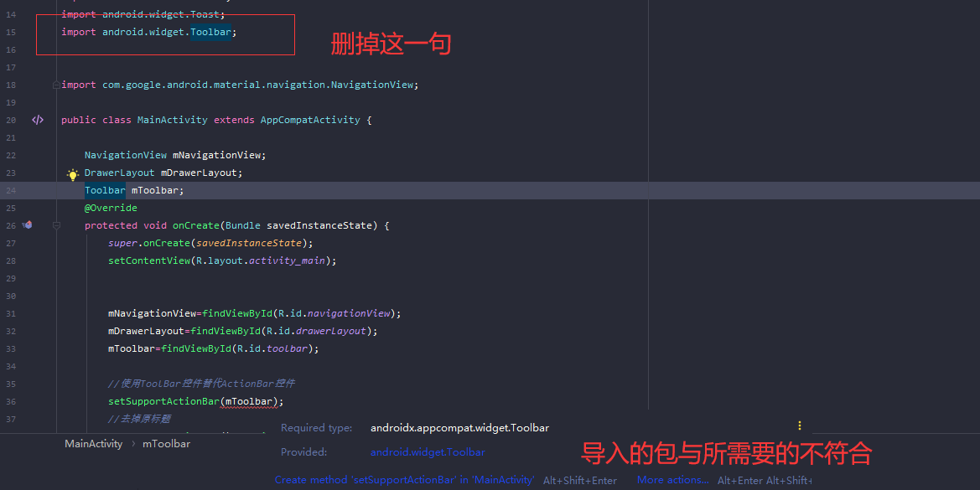Click the Toolbar type on line 24
This screenshot has height=490, width=980.
pyautogui.click(x=104, y=189)
